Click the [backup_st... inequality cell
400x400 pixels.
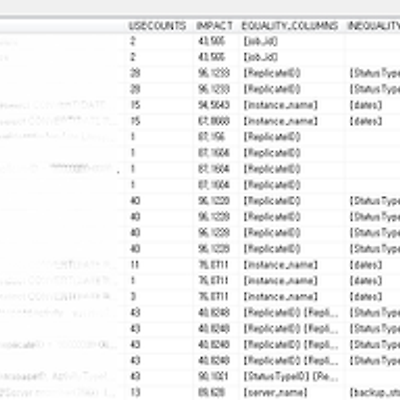375,392
